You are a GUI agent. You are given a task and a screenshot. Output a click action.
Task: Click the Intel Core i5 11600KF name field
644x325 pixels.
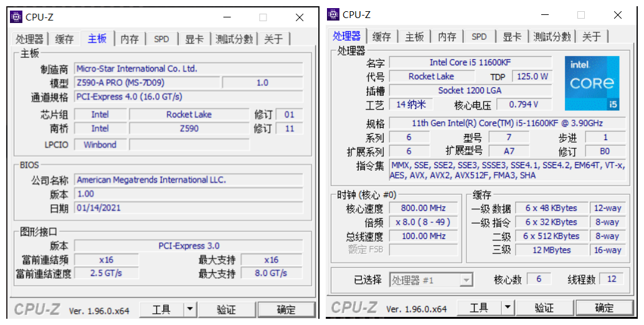[471, 62]
